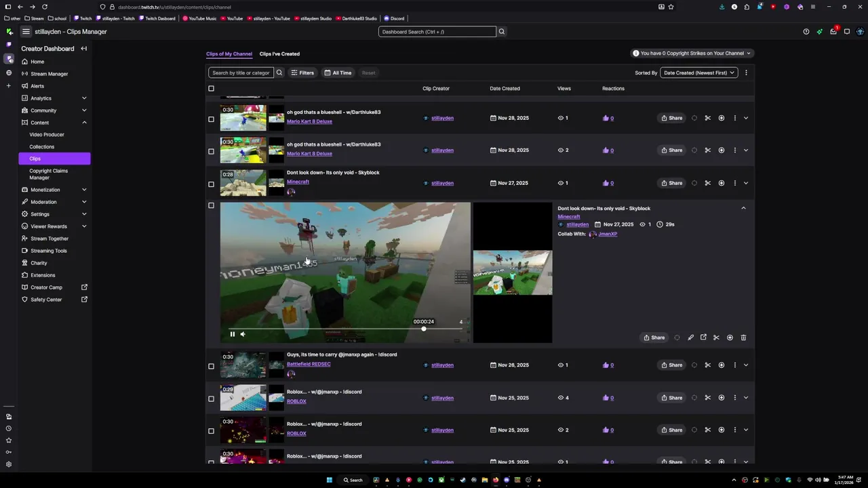Viewport: 868px width, 488px height.
Task: Collapse the Content sidebar section
Action: tap(84, 123)
